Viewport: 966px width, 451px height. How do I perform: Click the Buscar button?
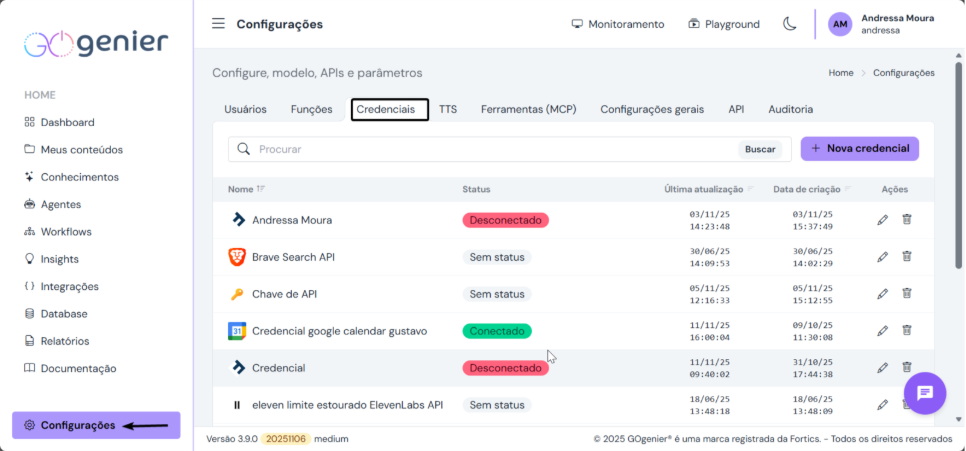tap(760, 149)
